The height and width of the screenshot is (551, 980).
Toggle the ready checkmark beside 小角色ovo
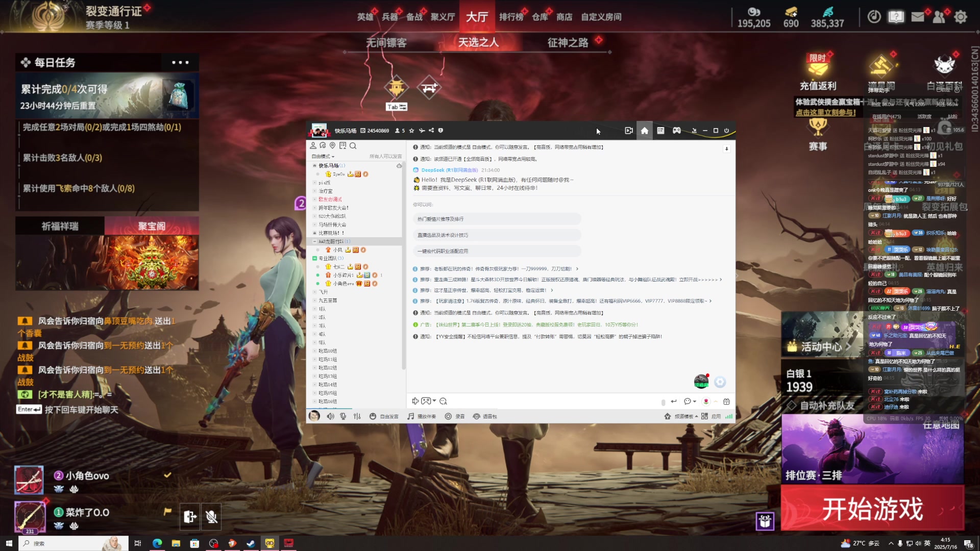(167, 475)
